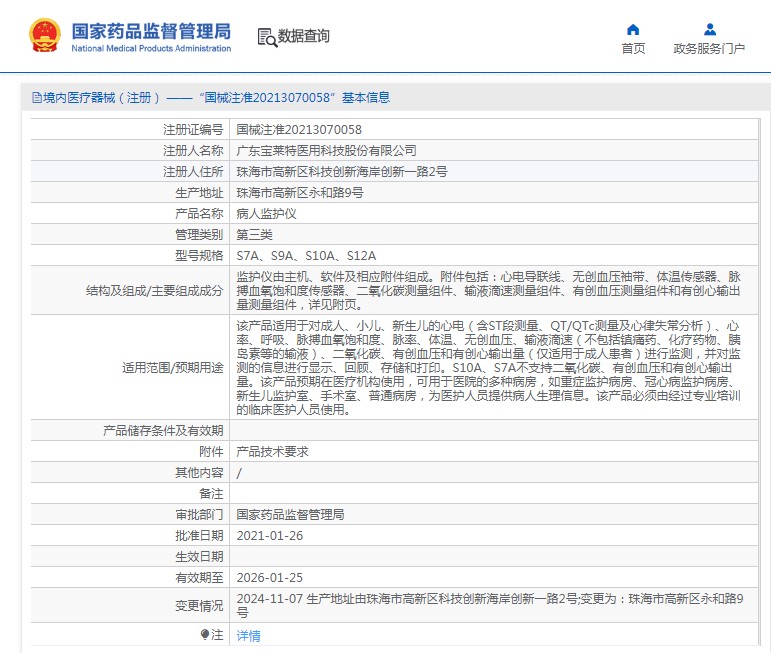Open the 数据查询 section
771x653 pixels.
tap(304, 37)
